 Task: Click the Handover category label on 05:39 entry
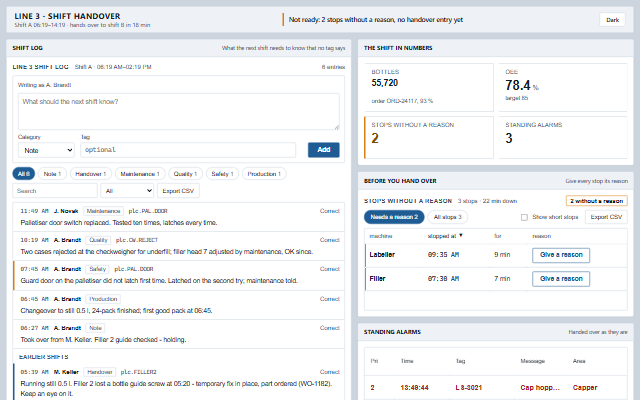coord(100,372)
